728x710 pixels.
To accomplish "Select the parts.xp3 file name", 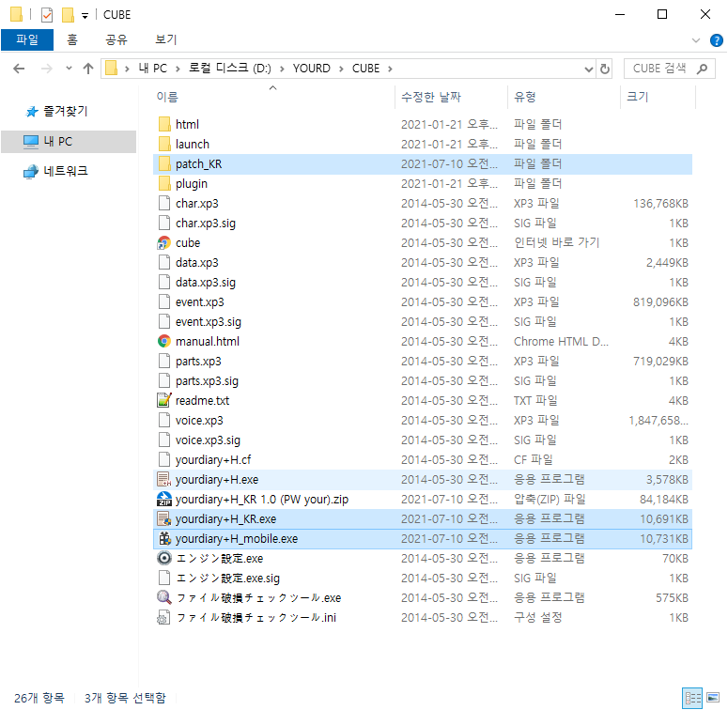I will click(x=198, y=361).
